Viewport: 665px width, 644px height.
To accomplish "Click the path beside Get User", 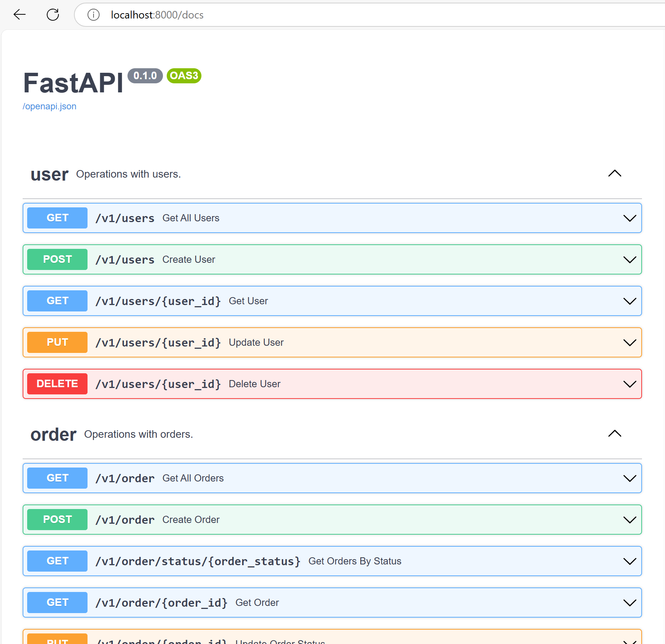I will (158, 301).
